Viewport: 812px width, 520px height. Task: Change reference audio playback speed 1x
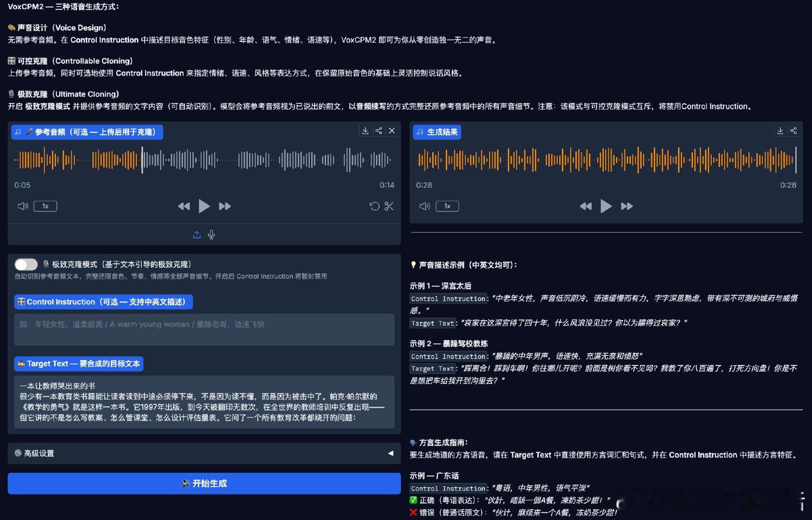point(45,206)
